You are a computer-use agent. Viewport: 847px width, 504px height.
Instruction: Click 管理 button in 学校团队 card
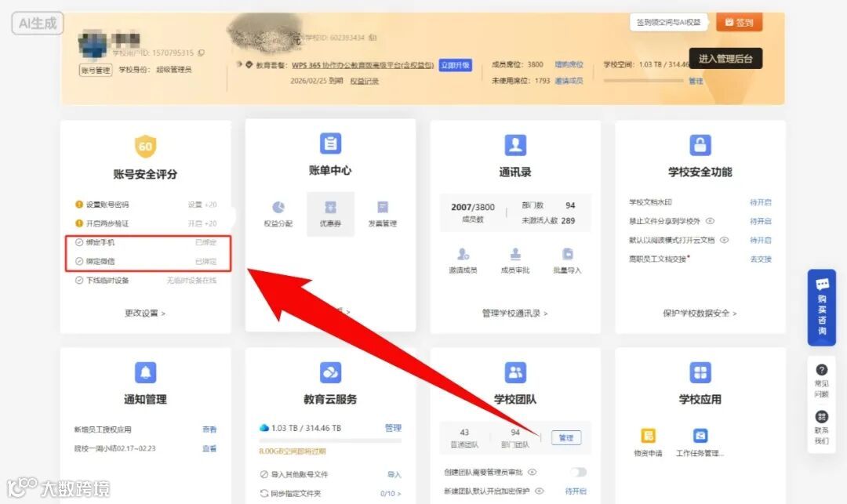coord(566,437)
